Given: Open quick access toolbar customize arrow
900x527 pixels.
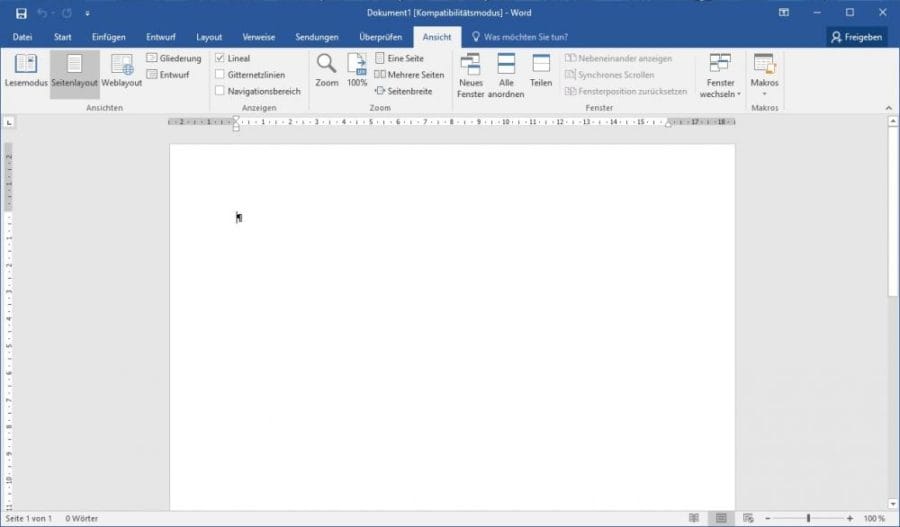Looking at the screenshot, I should (x=87, y=13).
